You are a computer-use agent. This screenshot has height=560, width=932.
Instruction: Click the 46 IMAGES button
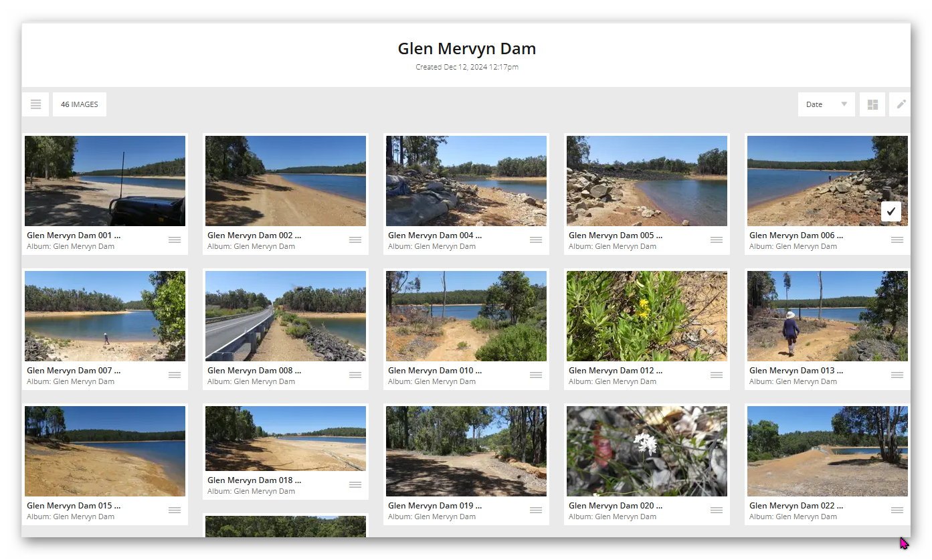pos(80,104)
